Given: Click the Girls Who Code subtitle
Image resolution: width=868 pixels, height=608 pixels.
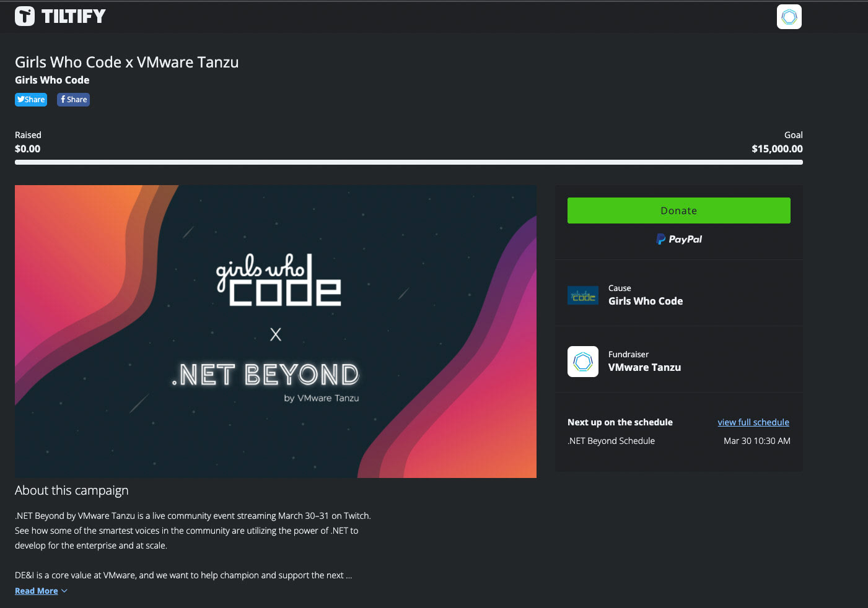Looking at the screenshot, I should click(x=52, y=80).
